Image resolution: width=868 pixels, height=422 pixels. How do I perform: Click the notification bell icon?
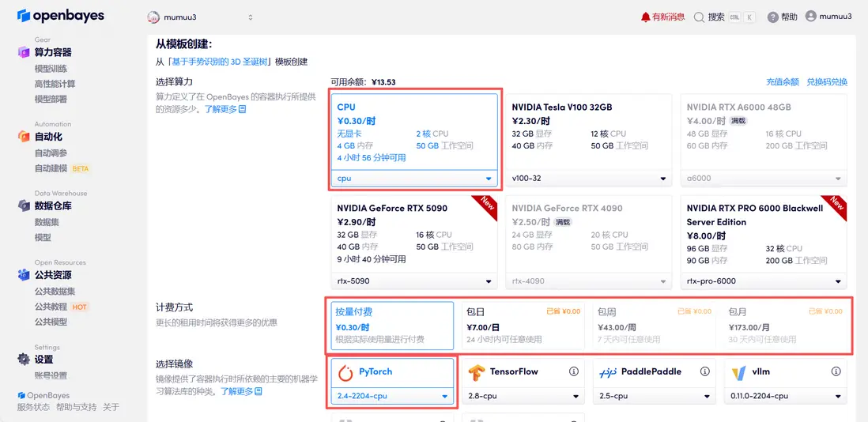645,17
